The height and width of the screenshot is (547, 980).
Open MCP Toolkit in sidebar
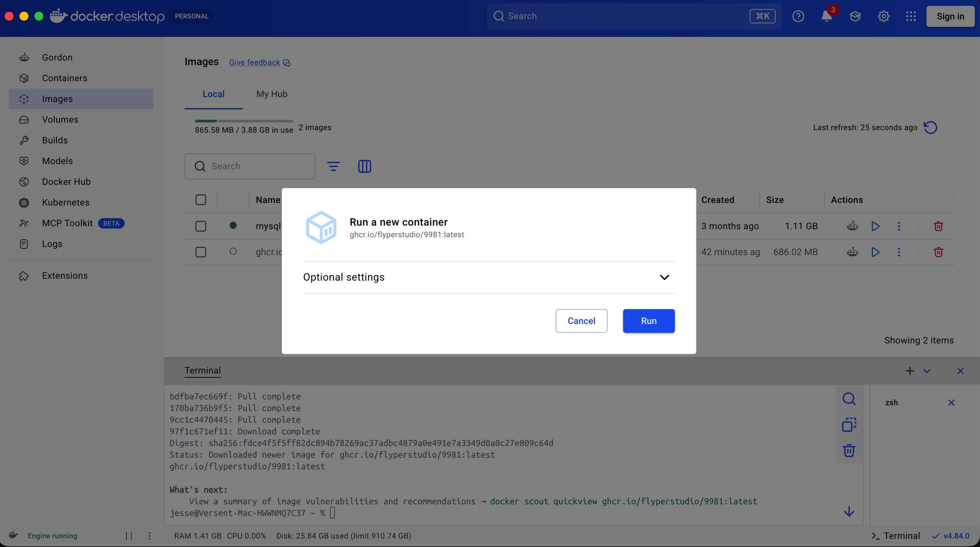pyautogui.click(x=81, y=223)
